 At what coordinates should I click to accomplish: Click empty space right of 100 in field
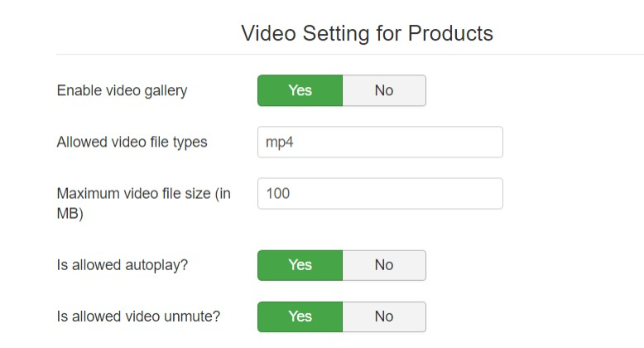pyautogui.click(x=414, y=194)
